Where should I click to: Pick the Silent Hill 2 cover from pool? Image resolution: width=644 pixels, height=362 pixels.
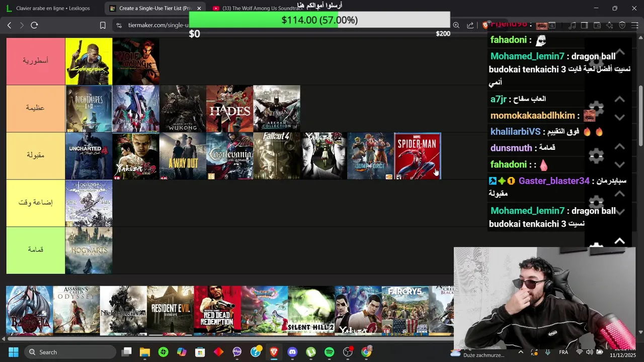pos(311,311)
